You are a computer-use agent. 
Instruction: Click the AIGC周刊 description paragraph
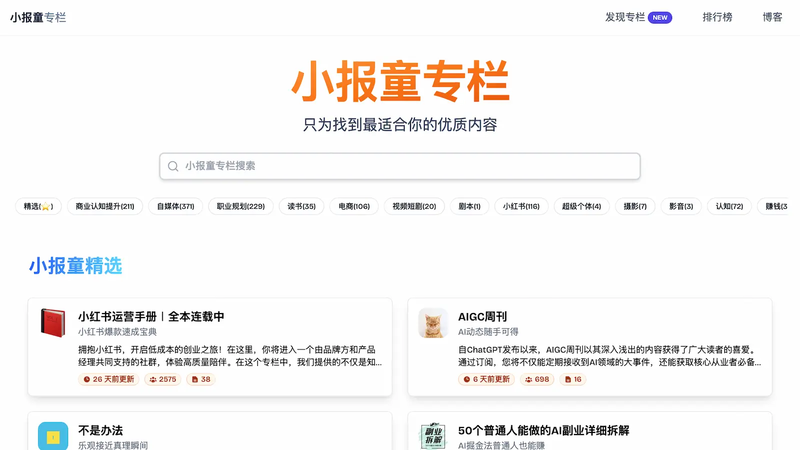coord(610,356)
